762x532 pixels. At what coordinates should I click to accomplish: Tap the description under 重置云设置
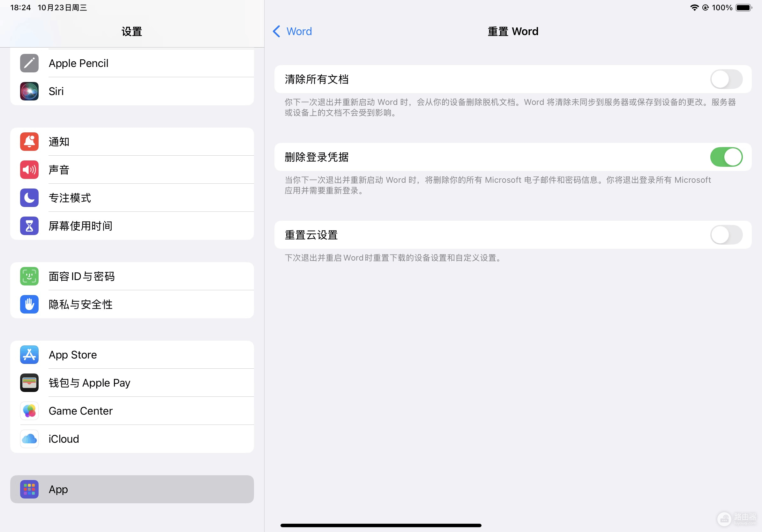[x=394, y=258]
